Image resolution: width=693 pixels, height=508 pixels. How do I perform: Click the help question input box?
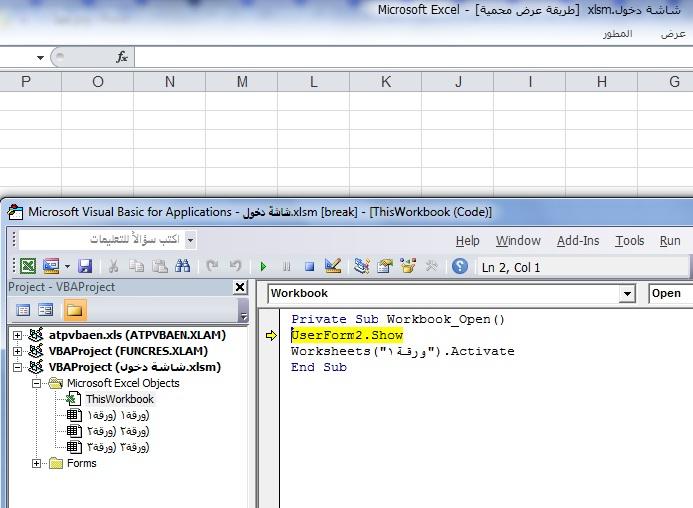pyautogui.click(x=102, y=240)
